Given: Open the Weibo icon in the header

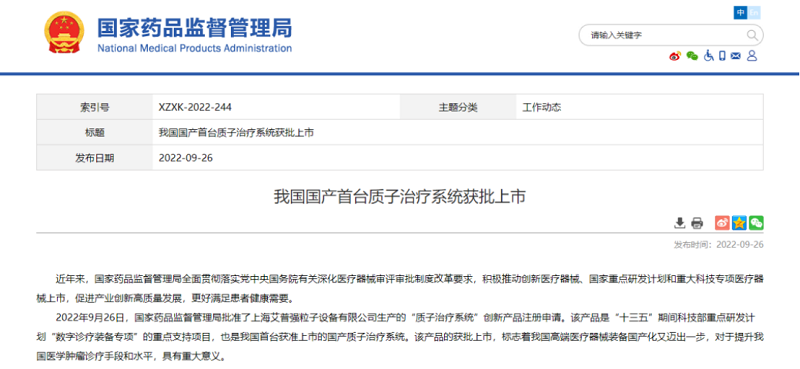Looking at the screenshot, I should coord(675,56).
